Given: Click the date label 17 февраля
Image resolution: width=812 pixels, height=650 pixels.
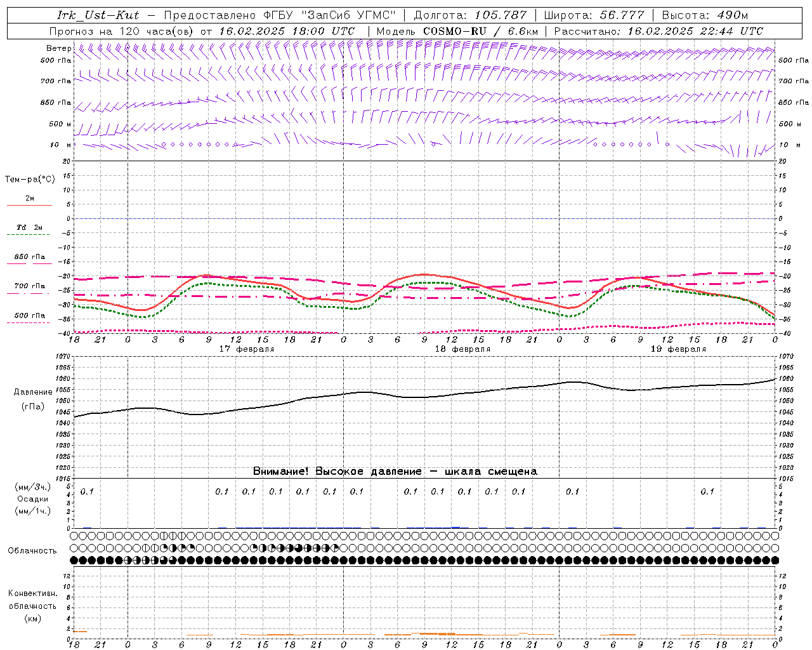Looking at the screenshot, I should 247,349.
